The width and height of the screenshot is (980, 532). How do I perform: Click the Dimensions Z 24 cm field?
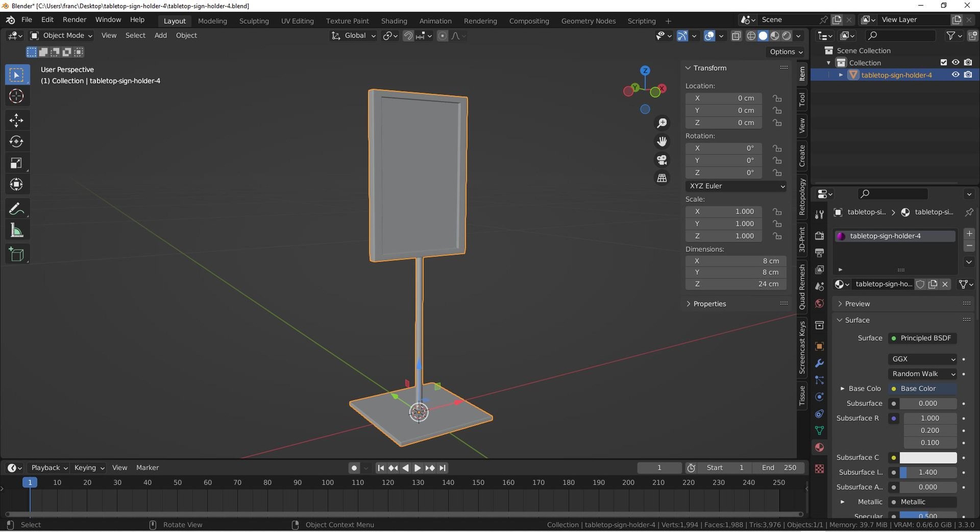[x=736, y=284]
